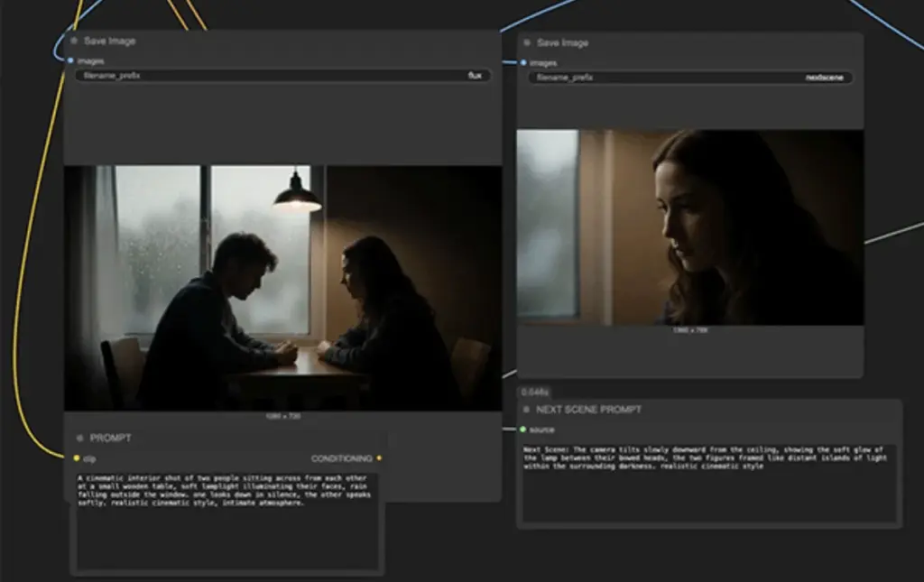This screenshot has width=924, height=582.
Task: Edit the filename_prefix field containing flux
Action: tap(282, 76)
